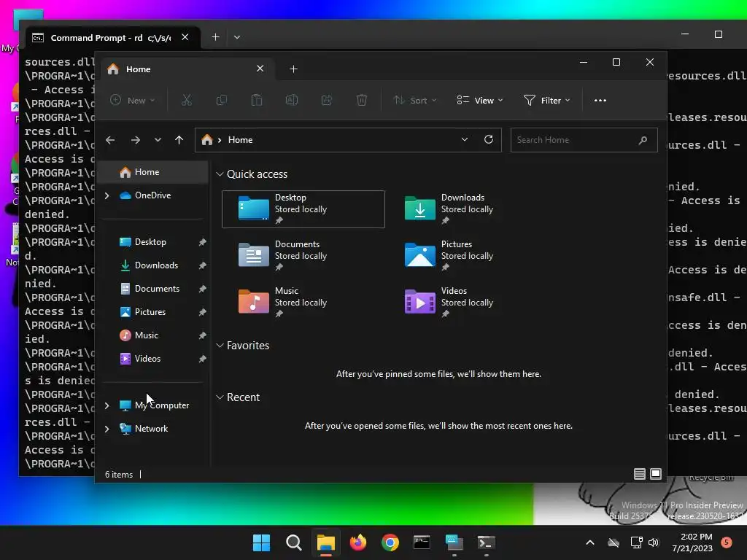Launch Firefox from the taskbar
This screenshot has width=747, height=560.
tap(357, 542)
